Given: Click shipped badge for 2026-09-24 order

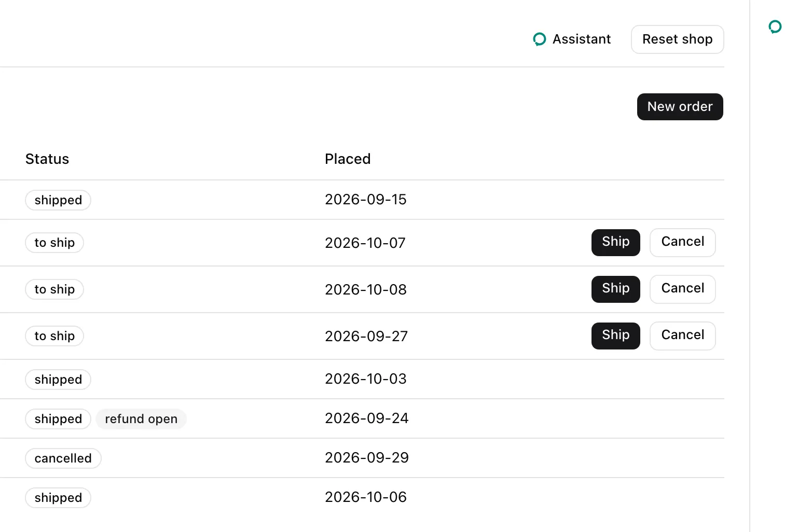Looking at the screenshot, I should pos(58,419).
